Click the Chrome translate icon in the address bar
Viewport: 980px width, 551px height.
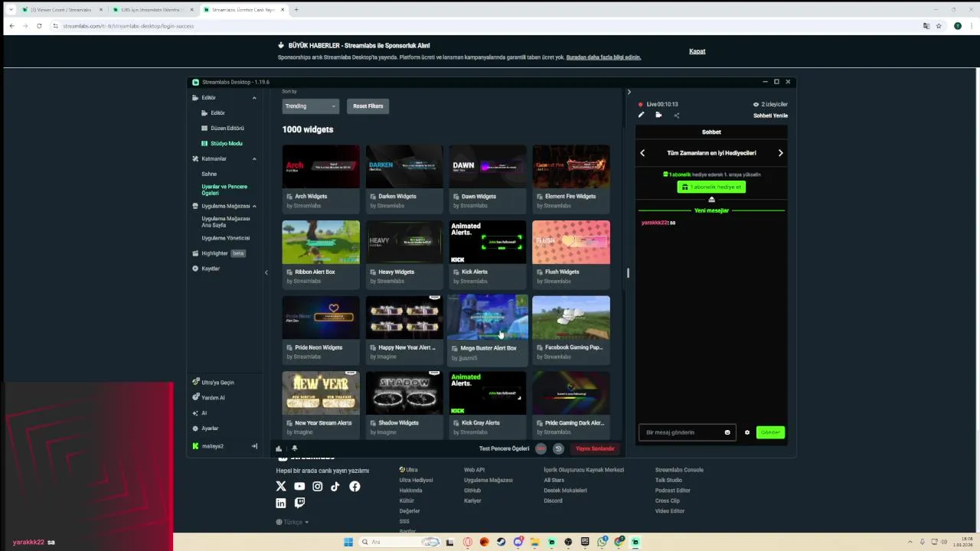(x=926, y=26)
